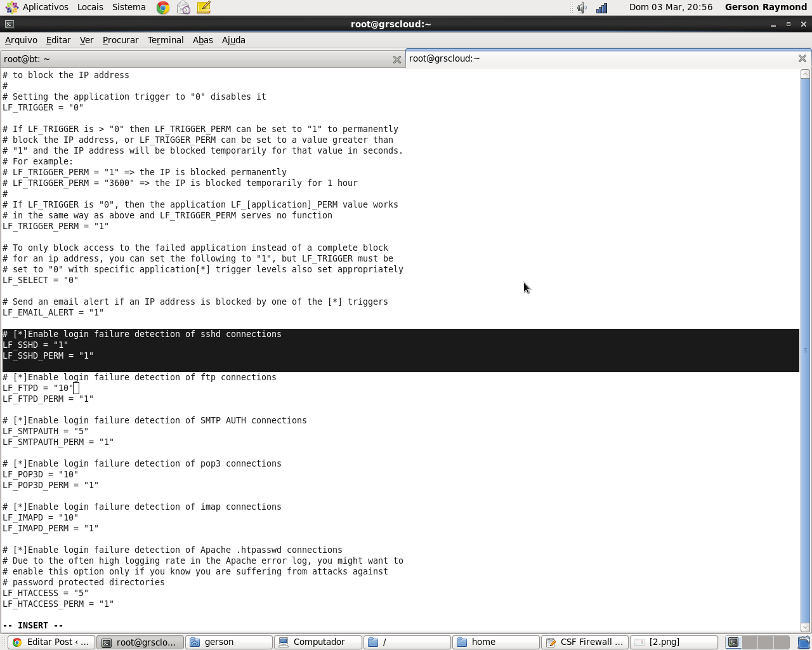Close the root@bt tab
This screenshot has height=650, width=812.
397,60
